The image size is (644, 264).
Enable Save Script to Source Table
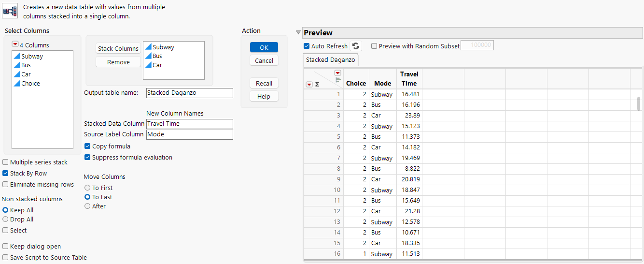5,257
